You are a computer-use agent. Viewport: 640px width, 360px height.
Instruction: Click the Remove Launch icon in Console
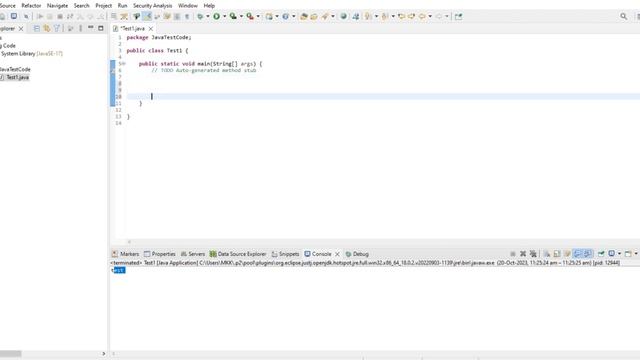(x=523, y=254)
